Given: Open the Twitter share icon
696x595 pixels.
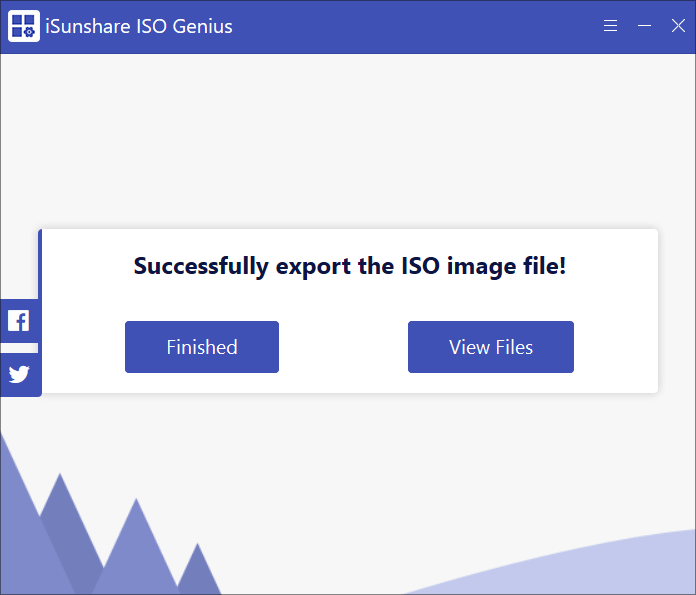Looking at the screenshot, I should (19, 374).
